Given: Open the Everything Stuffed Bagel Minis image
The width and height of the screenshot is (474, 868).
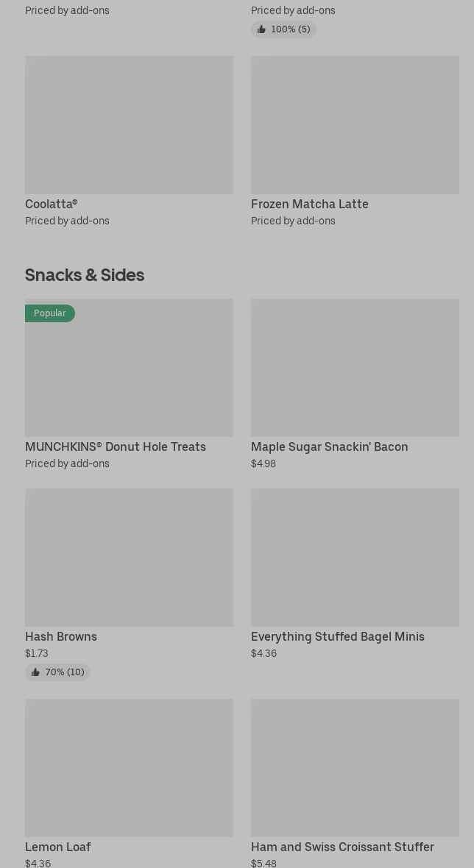Looking at the screenshot, I should [355, 558].
